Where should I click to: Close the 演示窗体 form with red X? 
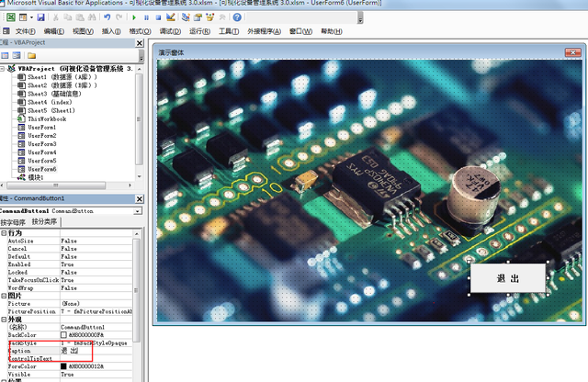point(572,52)
